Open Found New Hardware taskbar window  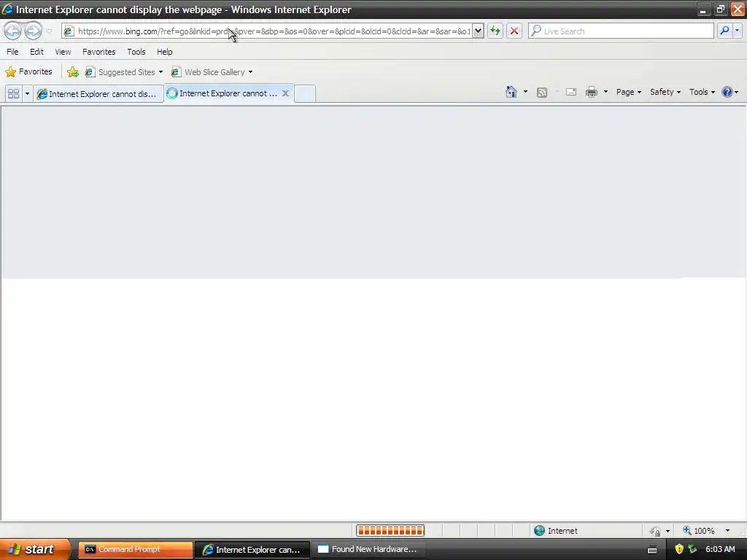[x=368, y=550]
